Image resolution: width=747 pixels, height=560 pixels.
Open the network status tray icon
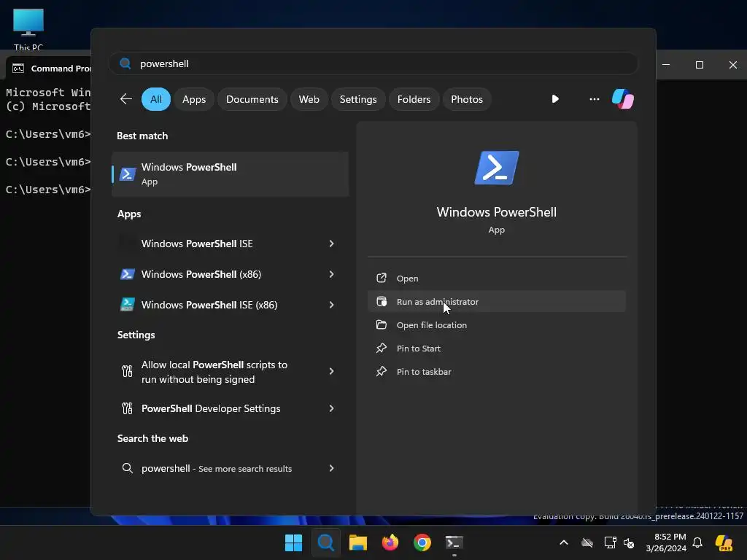(x=610, y=542)
